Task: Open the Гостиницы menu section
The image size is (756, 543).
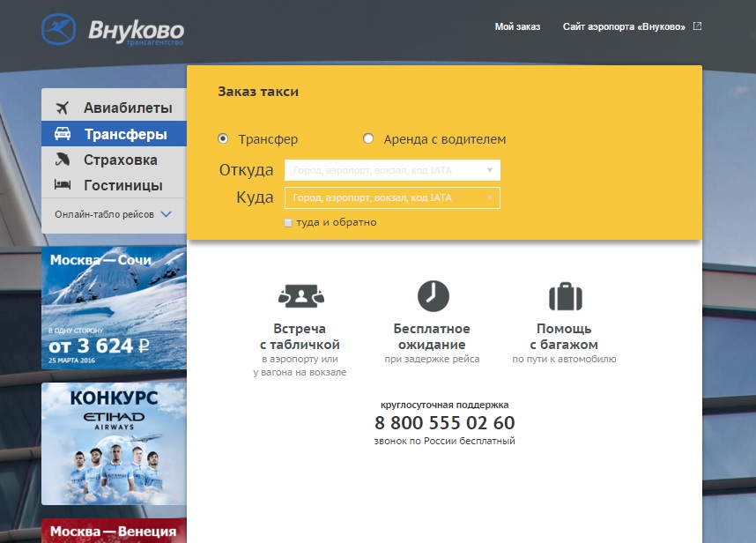Action: tap(122, 185)
